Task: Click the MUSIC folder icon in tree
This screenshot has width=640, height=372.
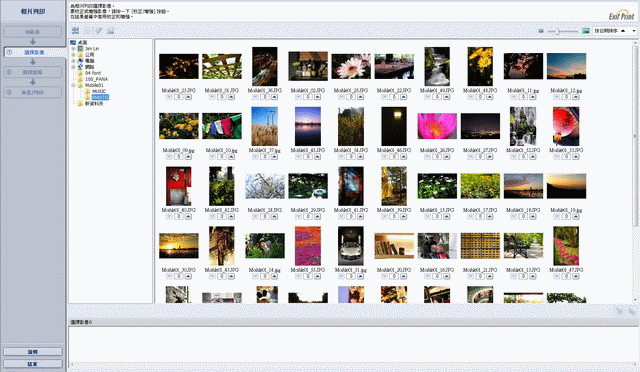Action: 87,91
